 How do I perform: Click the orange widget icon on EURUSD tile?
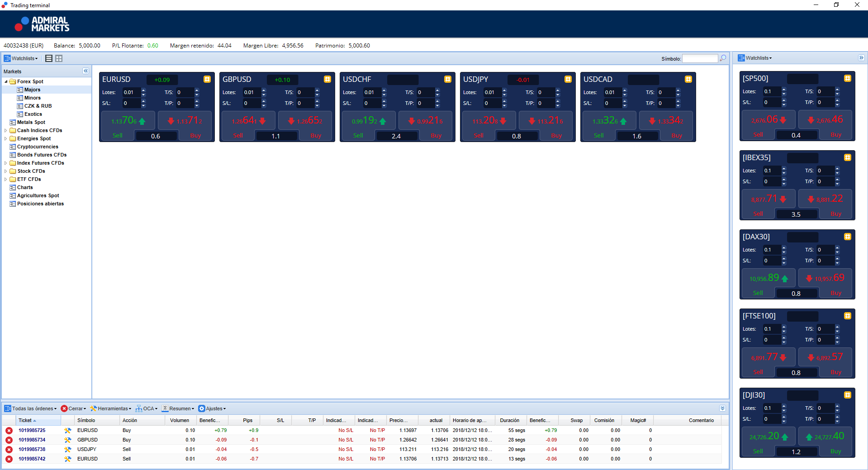coord(207,79)
